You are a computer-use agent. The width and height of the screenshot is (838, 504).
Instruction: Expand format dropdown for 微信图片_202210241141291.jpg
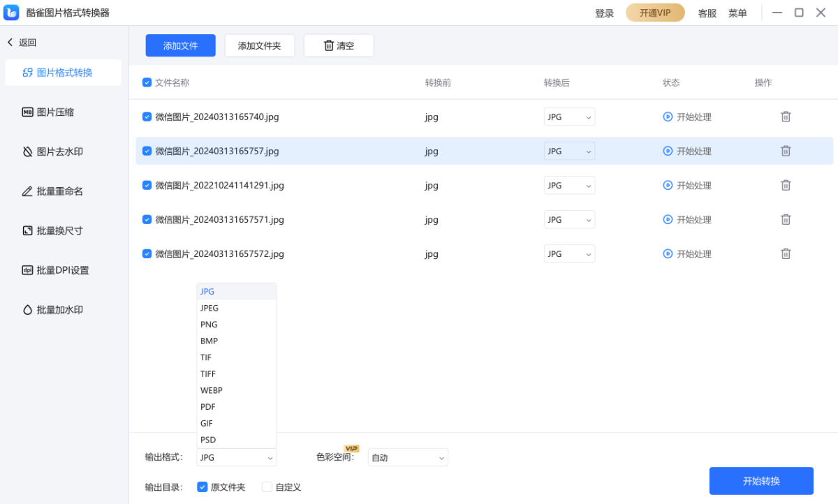pyautogui.click(x=569, y=185)
